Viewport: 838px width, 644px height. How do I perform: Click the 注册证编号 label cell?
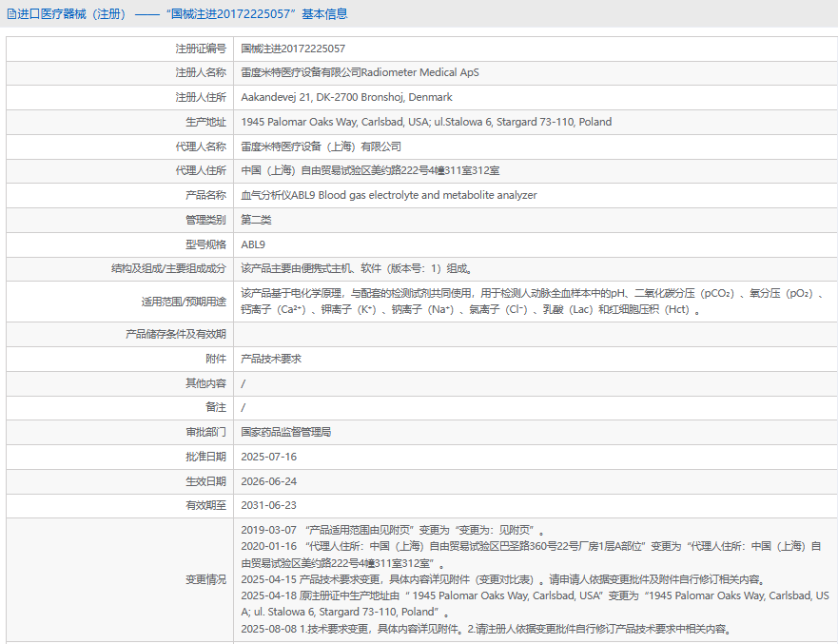[x=201, y=49]
